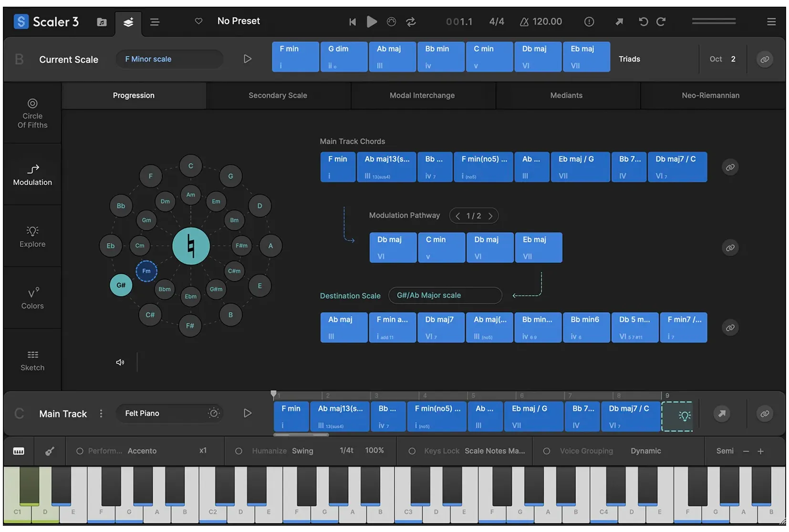Open the Circle Of Fifths panel
The image size is (789, 532).
[32, 113]
